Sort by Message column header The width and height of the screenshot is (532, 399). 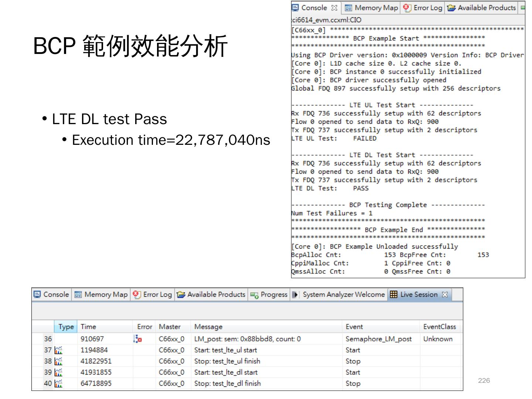pos(266,327)
